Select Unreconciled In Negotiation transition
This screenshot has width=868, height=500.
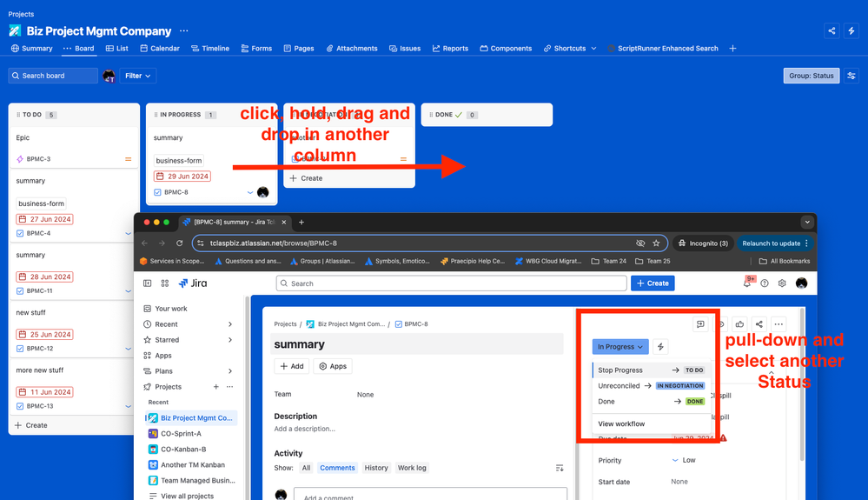tap(651, 385)
